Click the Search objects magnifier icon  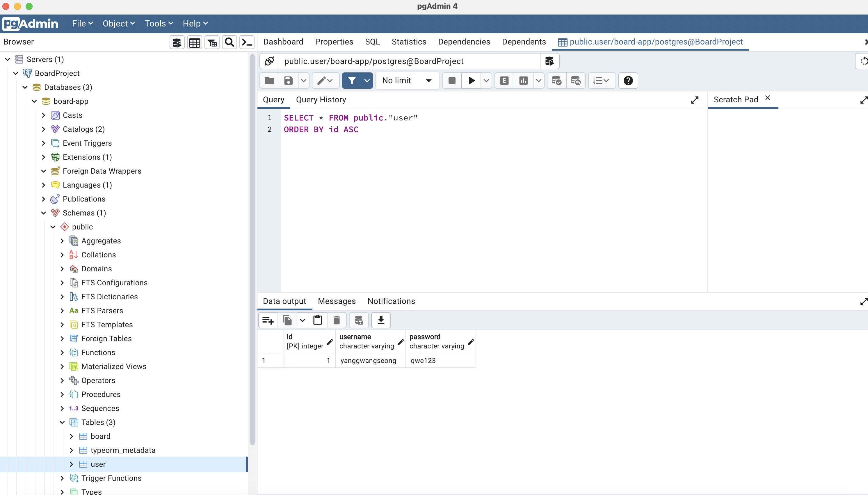(230, 42)
